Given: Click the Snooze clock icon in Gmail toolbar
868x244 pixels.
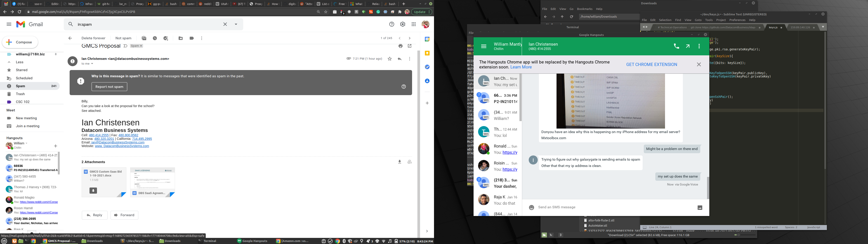Looking at the screenshot, I should point(155,38).
